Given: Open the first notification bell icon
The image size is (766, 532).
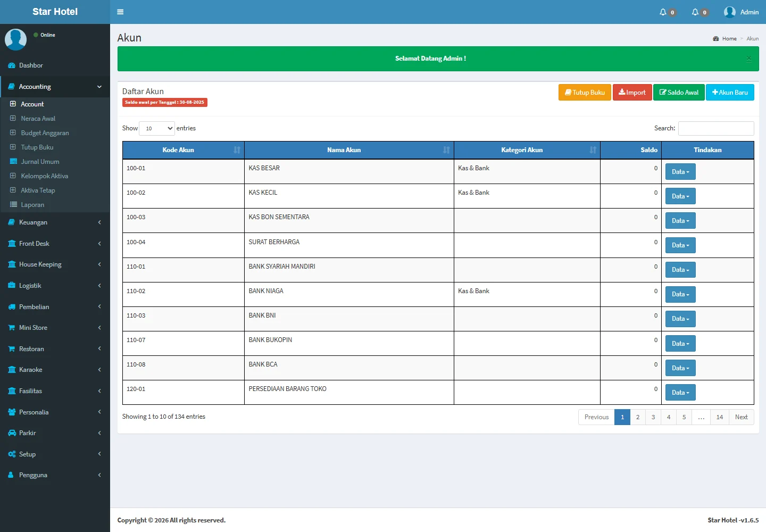Looking at the screenshot, I should coord(663,12).
